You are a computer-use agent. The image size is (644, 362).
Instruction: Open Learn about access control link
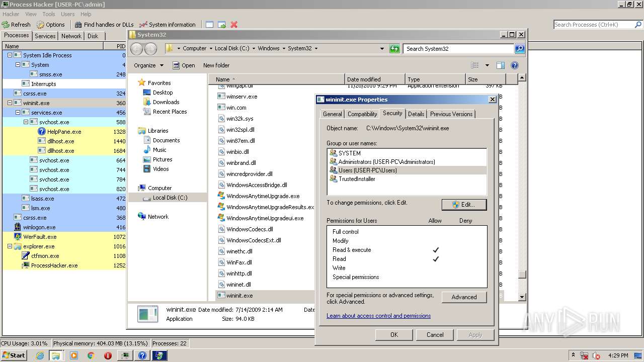[378, 316]
